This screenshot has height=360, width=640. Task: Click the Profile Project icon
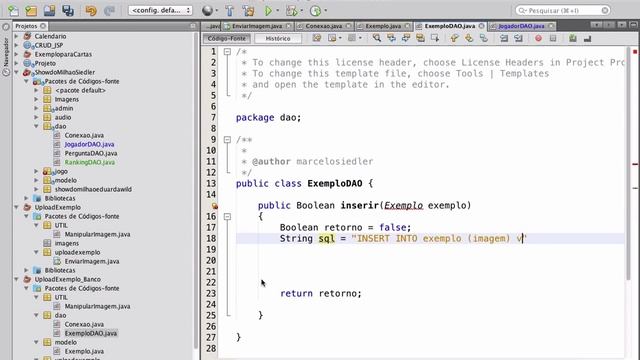(x=316, y=10)
